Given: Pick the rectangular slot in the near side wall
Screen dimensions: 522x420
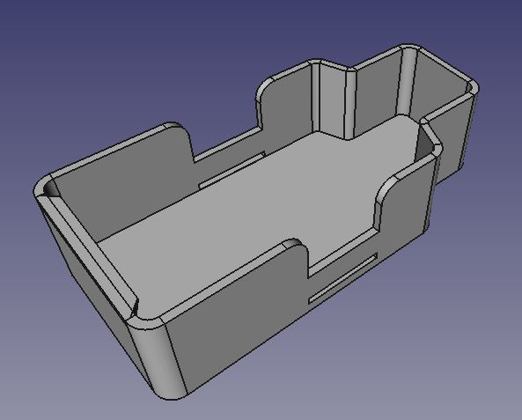Looking at the screenshot, I should pyautogui.click(x=343, y=278).
